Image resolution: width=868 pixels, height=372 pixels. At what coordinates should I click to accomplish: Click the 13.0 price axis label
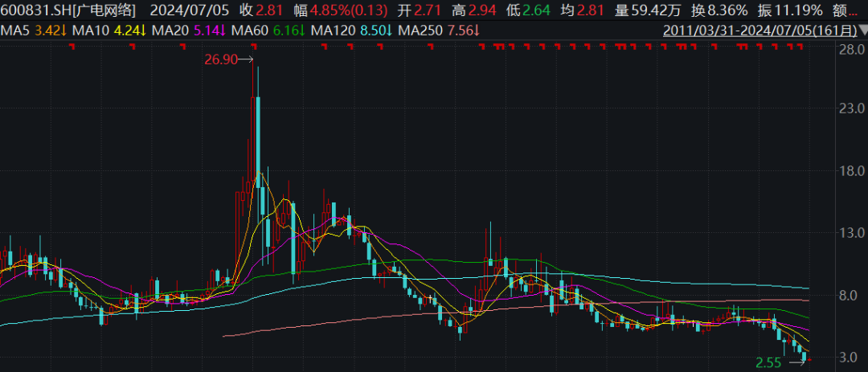click(x=852, y=233)
